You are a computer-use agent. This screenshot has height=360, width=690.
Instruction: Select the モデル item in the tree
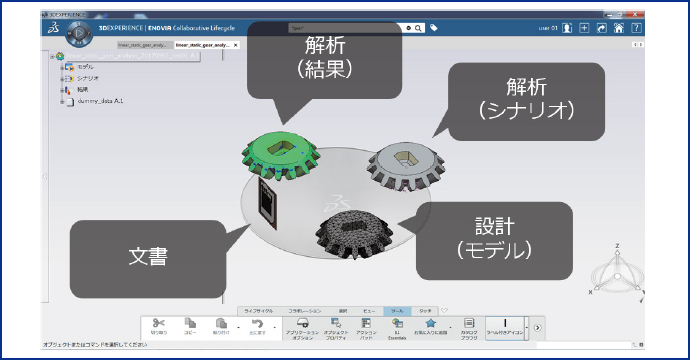tap(85, 67)
